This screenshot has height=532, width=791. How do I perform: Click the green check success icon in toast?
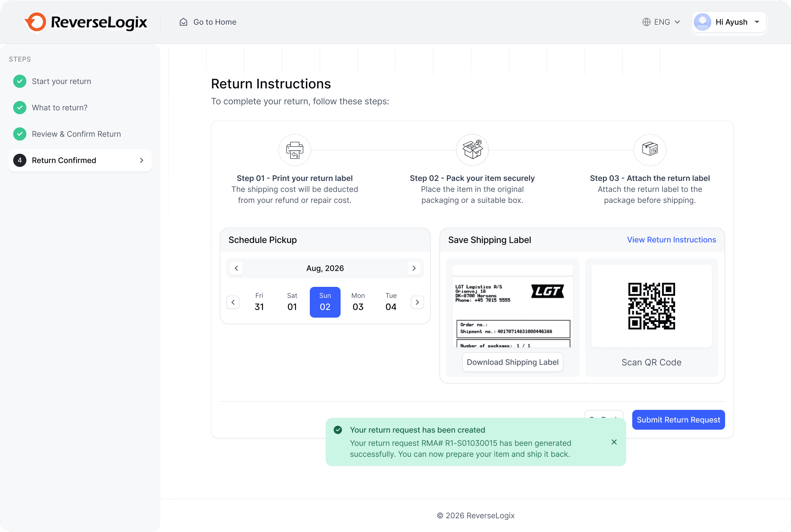(338, 430)
